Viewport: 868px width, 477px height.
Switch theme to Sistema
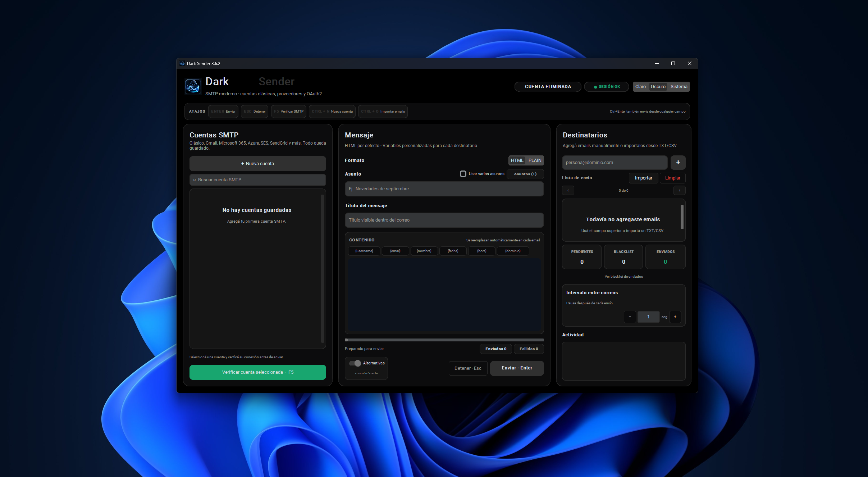(679, 87)
